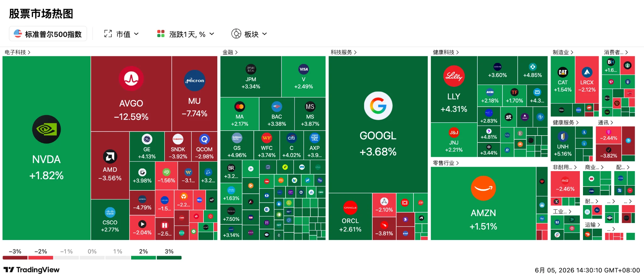The image size is (644, 279).
Task: Click the AMZN +1.51% value
Action: point(483,226)
